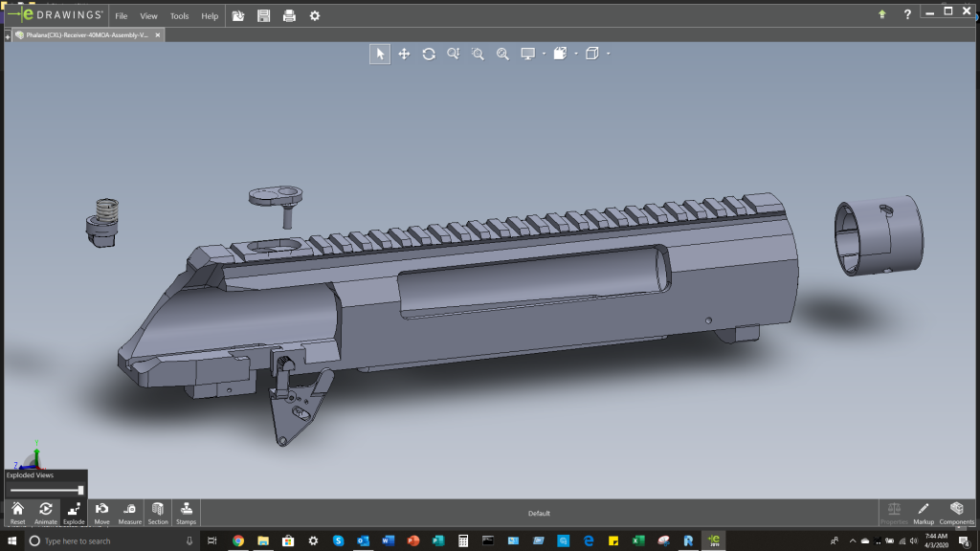Click the eDrawings taskbar icon
This screenshot has height=551, width=980.
[x=713, y=540]
